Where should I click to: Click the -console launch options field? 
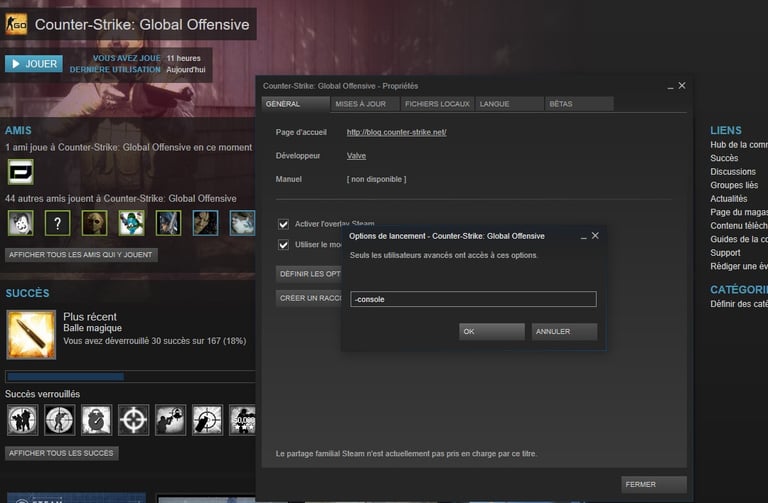pyautogui.click(x=473, y=299)
